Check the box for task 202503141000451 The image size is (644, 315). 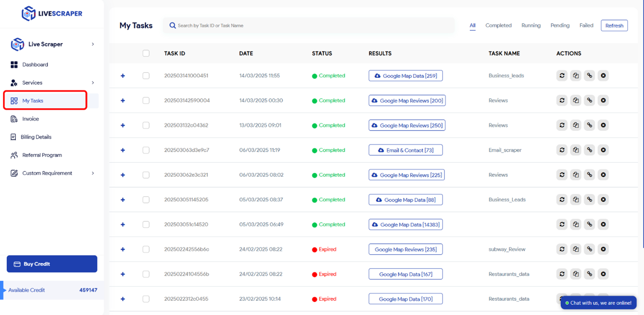click(x=146, y=76)
